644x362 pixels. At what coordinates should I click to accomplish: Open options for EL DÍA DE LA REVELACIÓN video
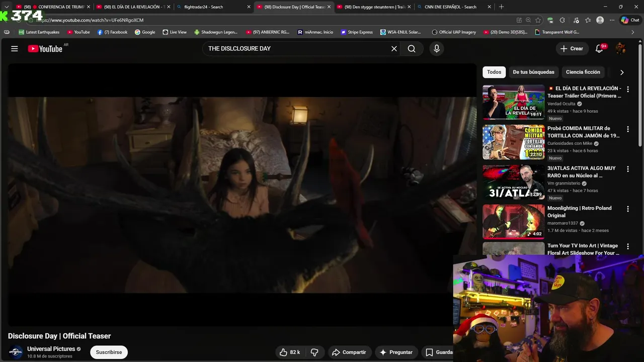[627, 89]
